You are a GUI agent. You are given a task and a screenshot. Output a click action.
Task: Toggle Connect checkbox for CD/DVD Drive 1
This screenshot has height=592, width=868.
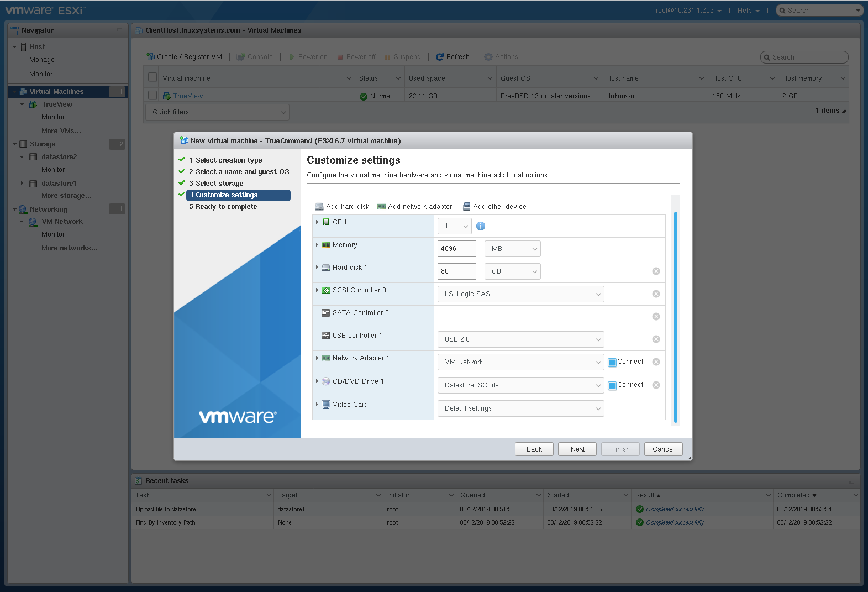pyautogui.click(x=612, y=386)
